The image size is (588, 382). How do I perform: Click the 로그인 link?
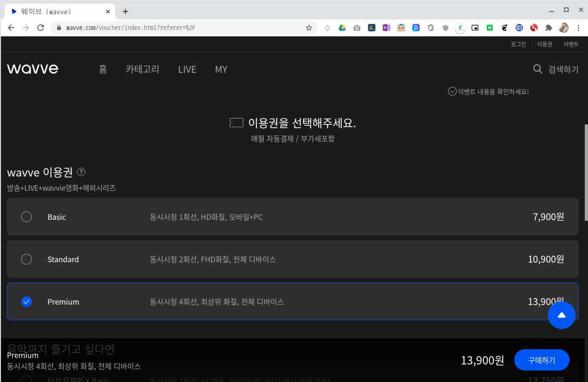(518, 44)
